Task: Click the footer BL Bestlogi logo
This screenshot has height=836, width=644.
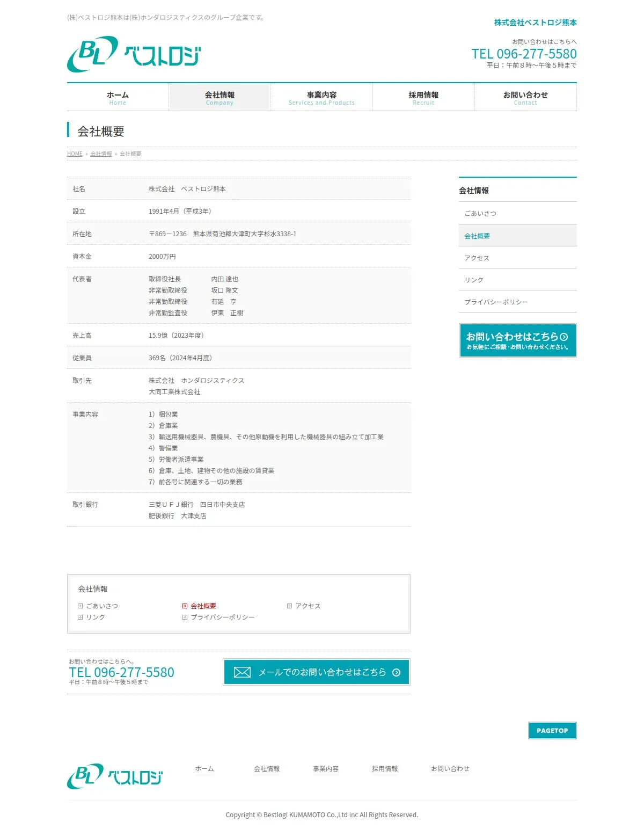Action: click(114, 776)
